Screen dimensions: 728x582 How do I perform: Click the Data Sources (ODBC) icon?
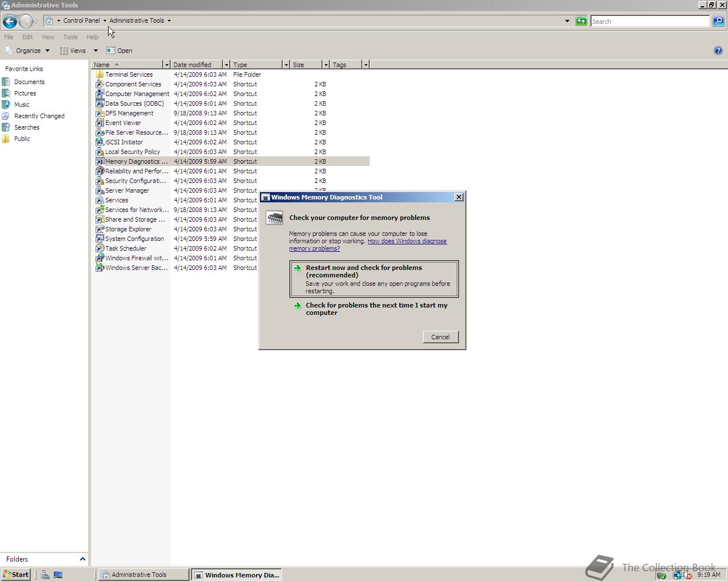click(100, 103)
